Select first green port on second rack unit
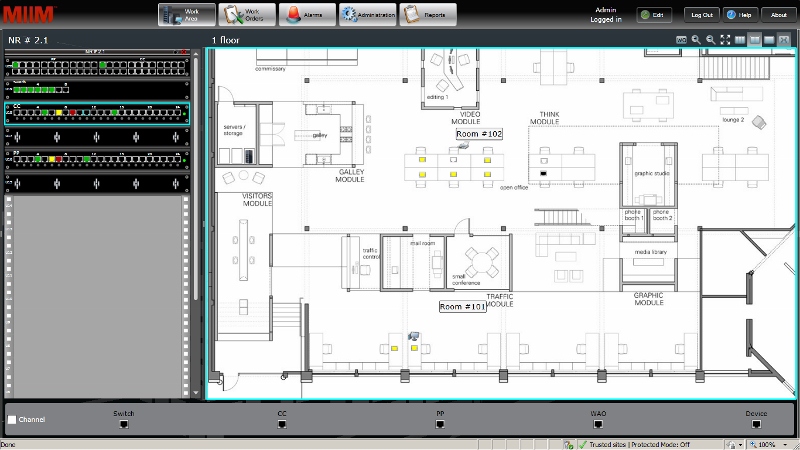 click(x=16, y=90)
